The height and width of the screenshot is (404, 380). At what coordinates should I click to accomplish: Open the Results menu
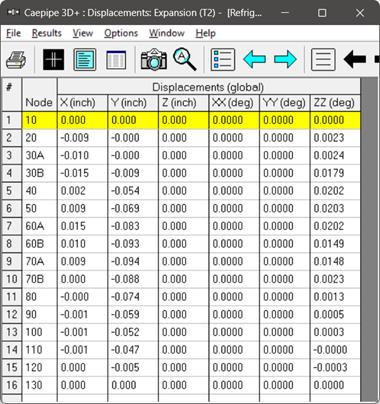point(47,33)
